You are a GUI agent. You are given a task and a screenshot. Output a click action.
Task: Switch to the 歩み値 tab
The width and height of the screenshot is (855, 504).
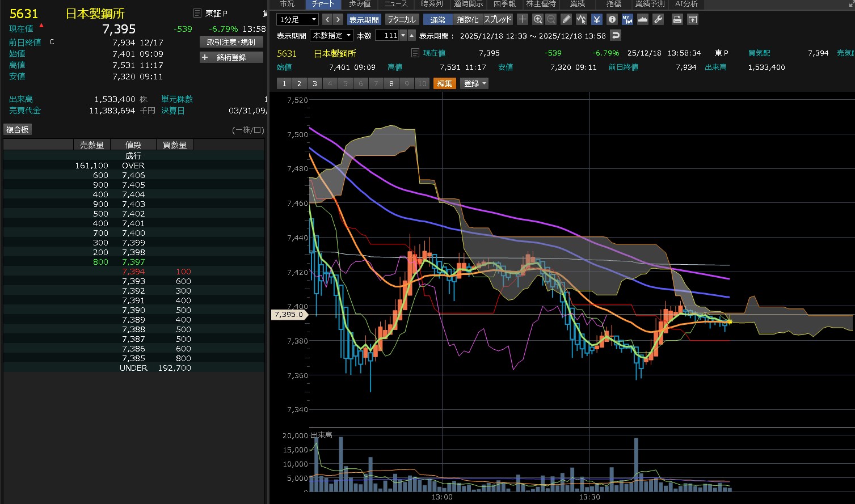pyautogui.click(x=360, y=4)
